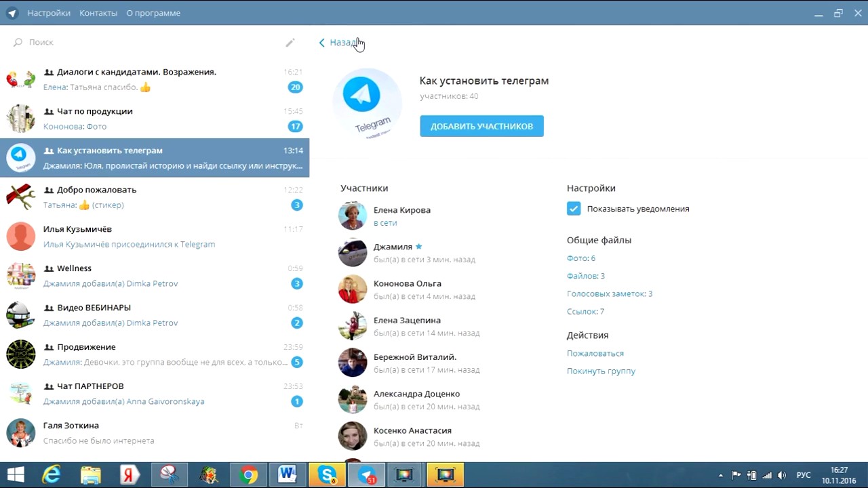This screenshot has width=868, height=488.
Task: Toggle Показывать уведомления checkbox
Action: (574, 209)
